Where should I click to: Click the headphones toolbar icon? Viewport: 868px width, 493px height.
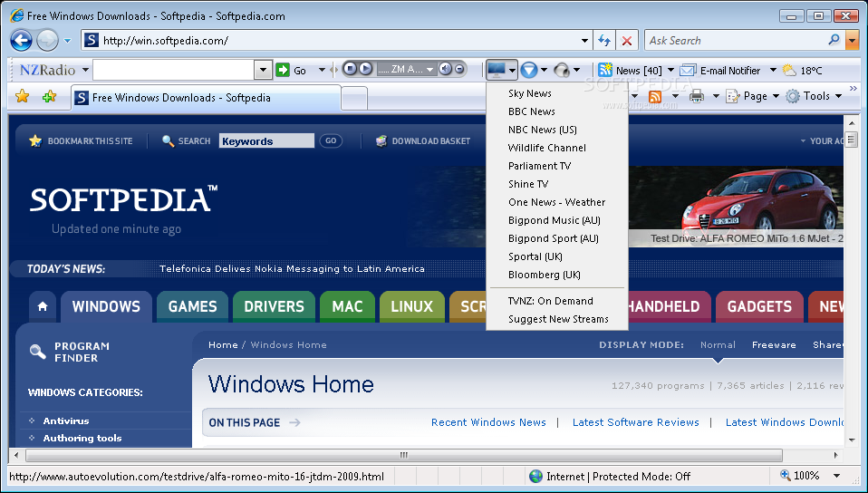(x=562, y=70)
